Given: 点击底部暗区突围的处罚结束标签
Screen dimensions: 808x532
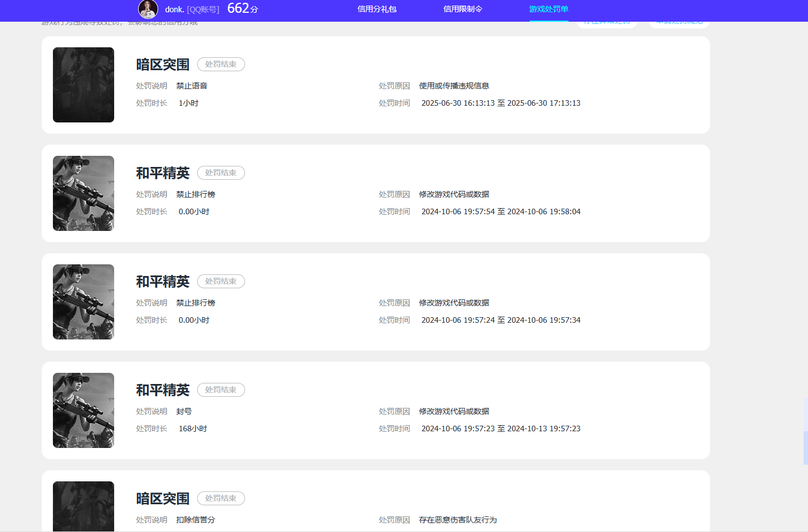Looking at the screenshot, I should 221,498.
